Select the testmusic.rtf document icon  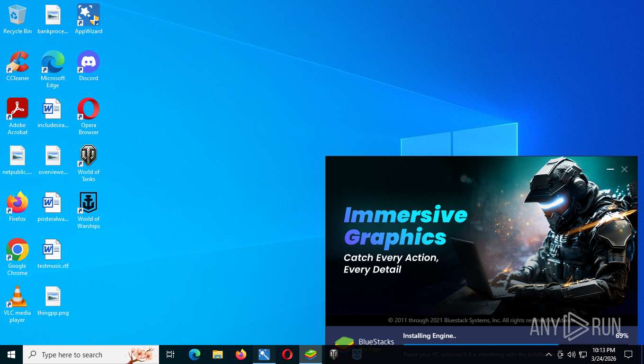click(x=53, y=254)
